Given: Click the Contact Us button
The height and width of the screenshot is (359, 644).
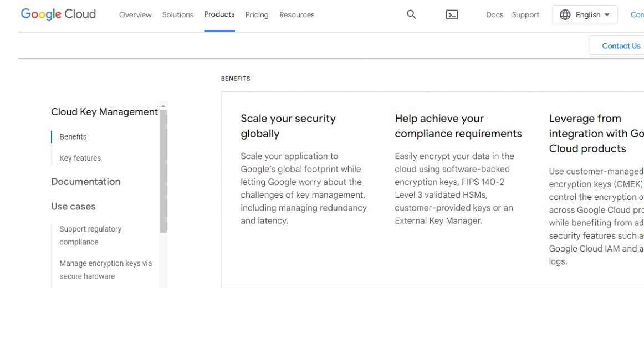Looking at the screenshot, I should (621, 45).
